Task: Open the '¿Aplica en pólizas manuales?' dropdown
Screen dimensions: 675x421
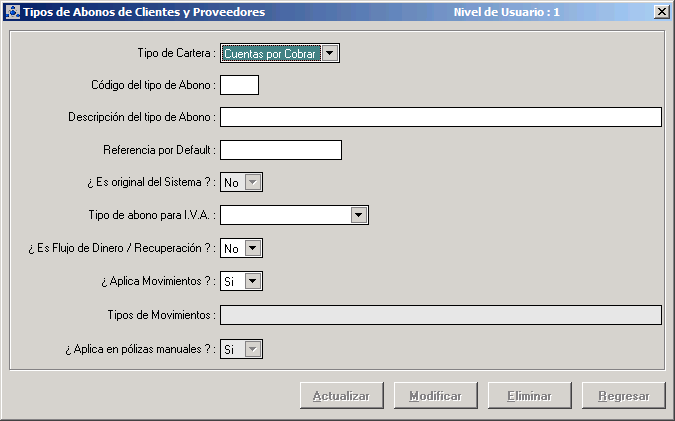Action: click(253, 349)
